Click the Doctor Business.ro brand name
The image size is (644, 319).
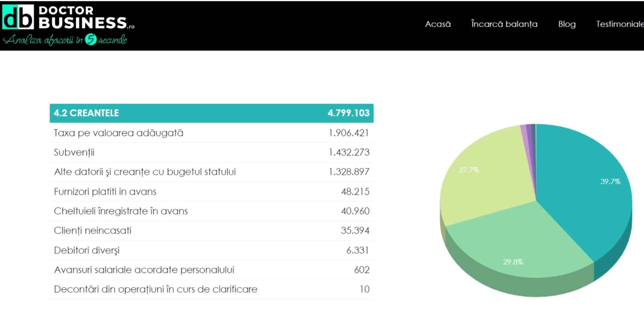click(86, 18)
